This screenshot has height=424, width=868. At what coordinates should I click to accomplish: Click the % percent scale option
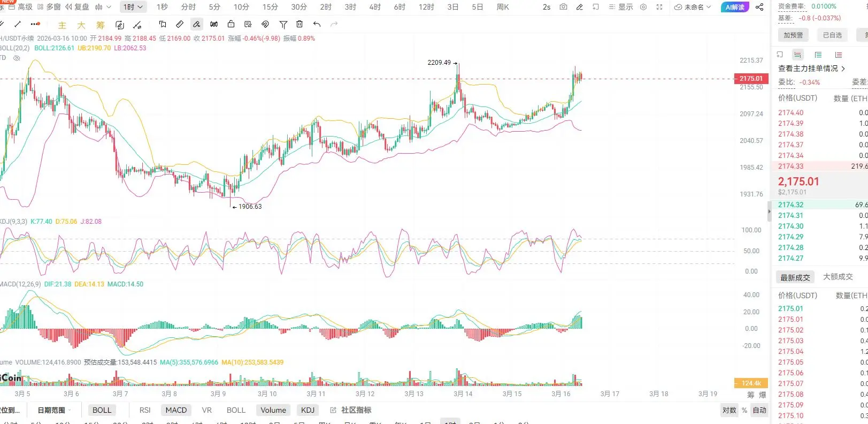tap(744, 410)
